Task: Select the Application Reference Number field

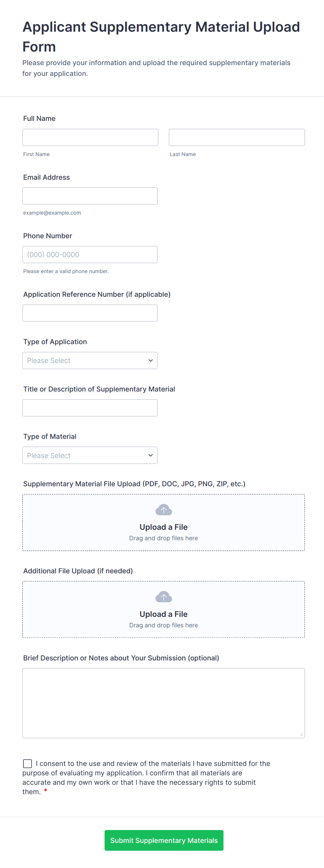Action: (90, 313)
